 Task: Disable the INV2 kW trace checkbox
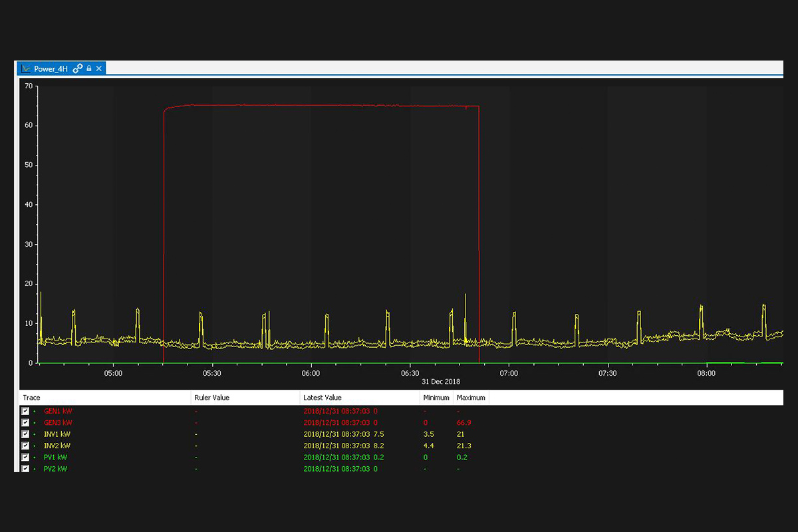[x=25, y=446]
